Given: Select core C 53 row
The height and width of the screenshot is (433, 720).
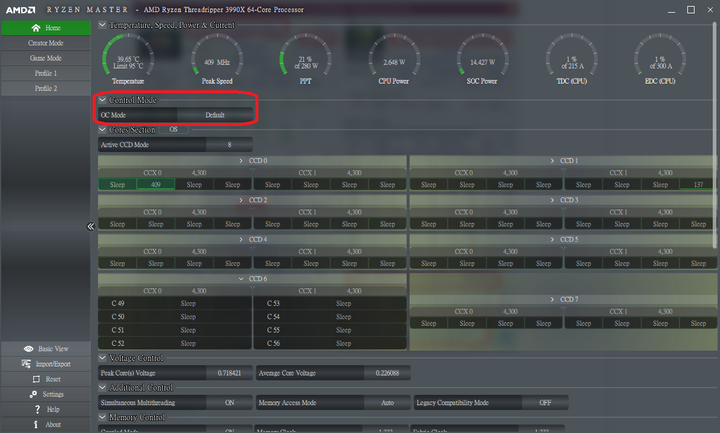Looking at the screenshot, I should coord(330,304).
